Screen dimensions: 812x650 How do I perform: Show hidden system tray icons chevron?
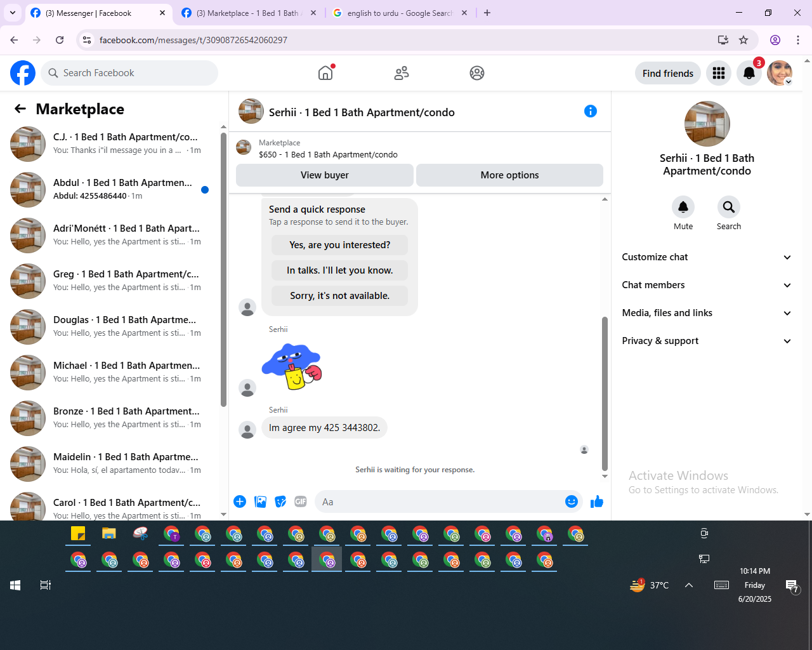(689, 585)
